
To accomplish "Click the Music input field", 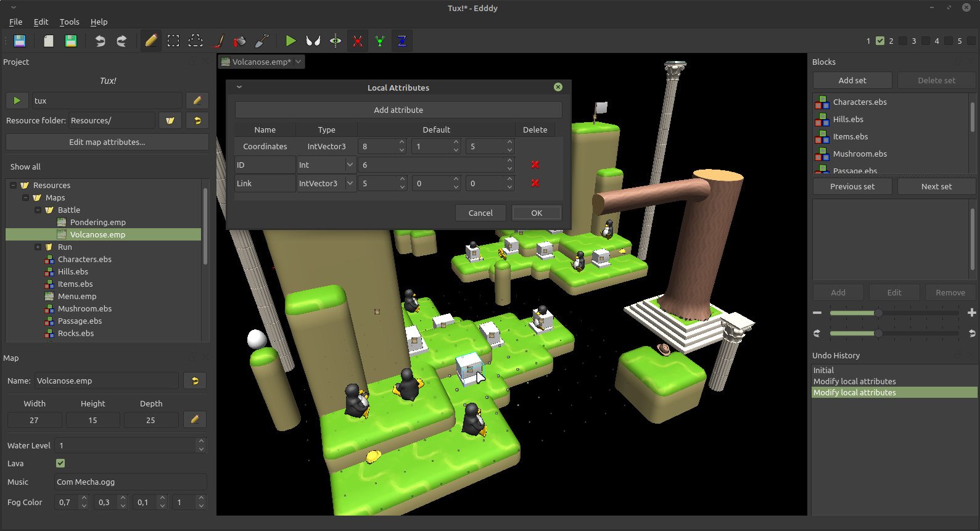I will tap(130, 482).
